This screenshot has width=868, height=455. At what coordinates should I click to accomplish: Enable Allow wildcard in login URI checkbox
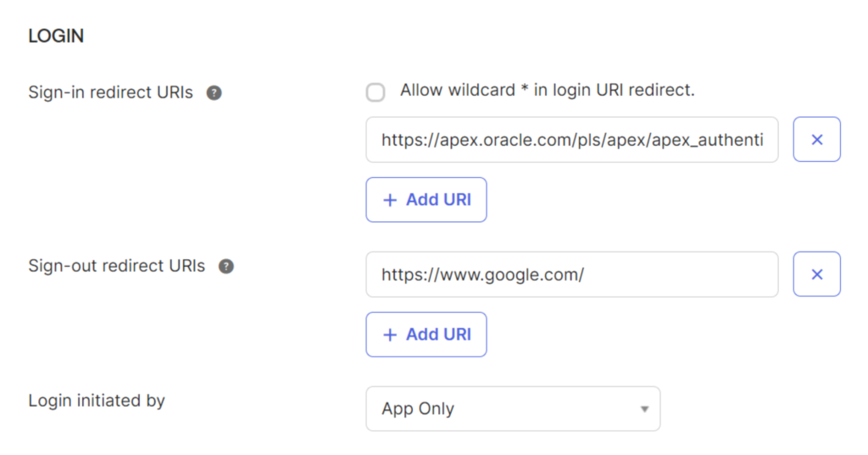pyautogui.click(x=376, y=92)
